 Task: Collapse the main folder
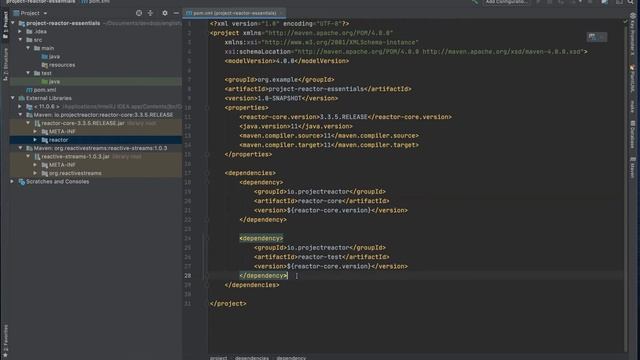coord(28,48)
